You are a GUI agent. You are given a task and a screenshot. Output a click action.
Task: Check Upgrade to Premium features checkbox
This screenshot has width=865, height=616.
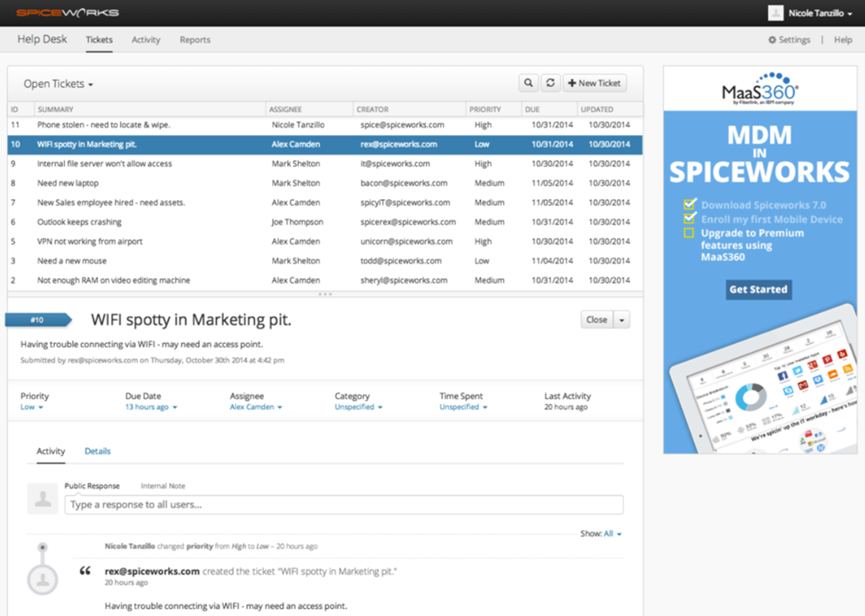click(688, 233)
